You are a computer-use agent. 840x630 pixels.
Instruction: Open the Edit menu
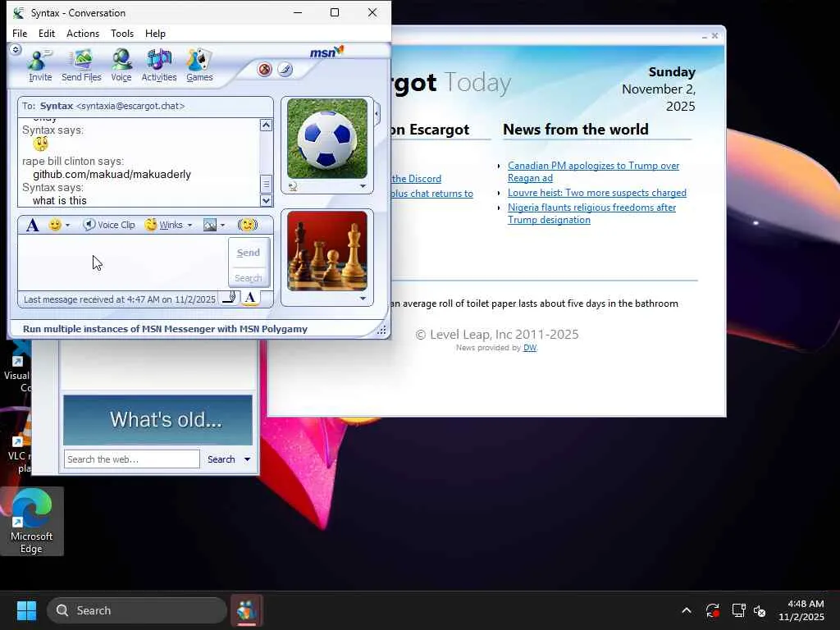[47, 33]
